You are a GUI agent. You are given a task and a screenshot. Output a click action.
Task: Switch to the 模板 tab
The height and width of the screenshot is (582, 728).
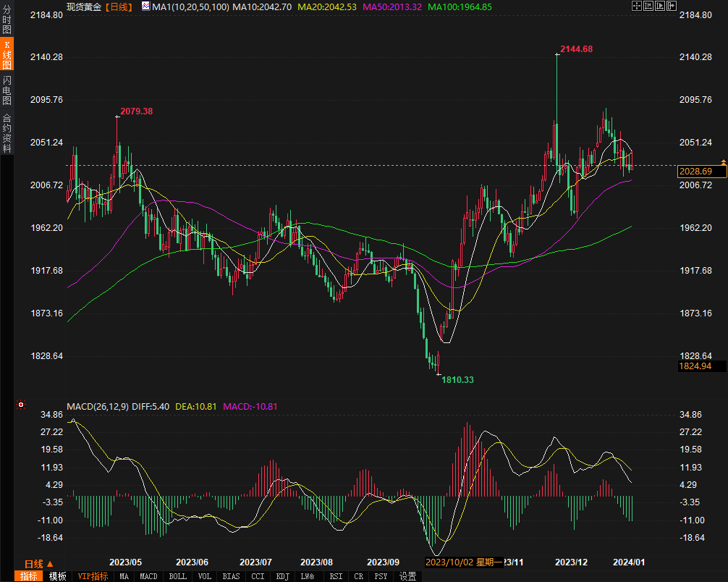(x=58, y=576)
